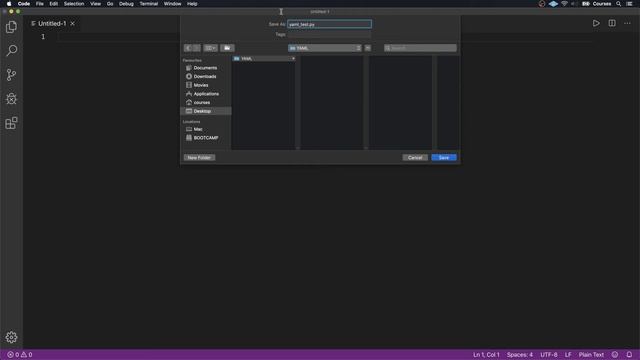This screenshot has height=360, width=640.
Task: Close the Untitled-1 tab
Action: click(x=73, y=24)
